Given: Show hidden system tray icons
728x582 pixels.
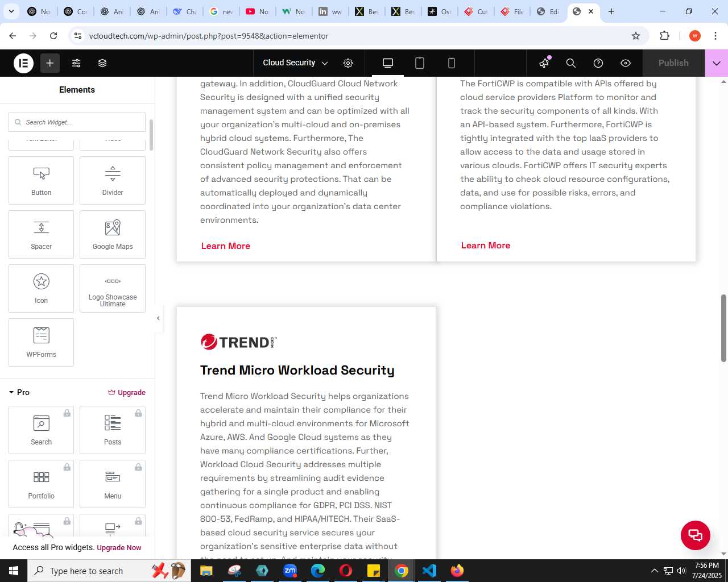Looking at the screenshot, I should (x=654, y=571).
